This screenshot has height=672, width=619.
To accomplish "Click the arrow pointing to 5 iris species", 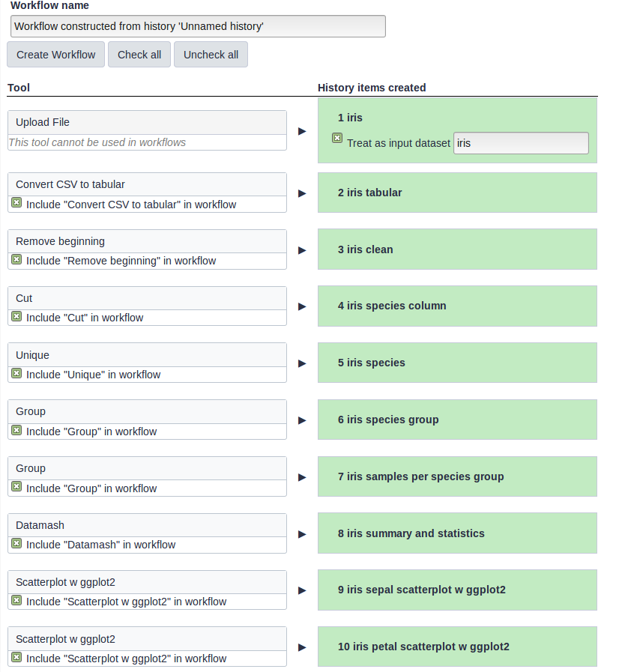I will tap(302, 363).
